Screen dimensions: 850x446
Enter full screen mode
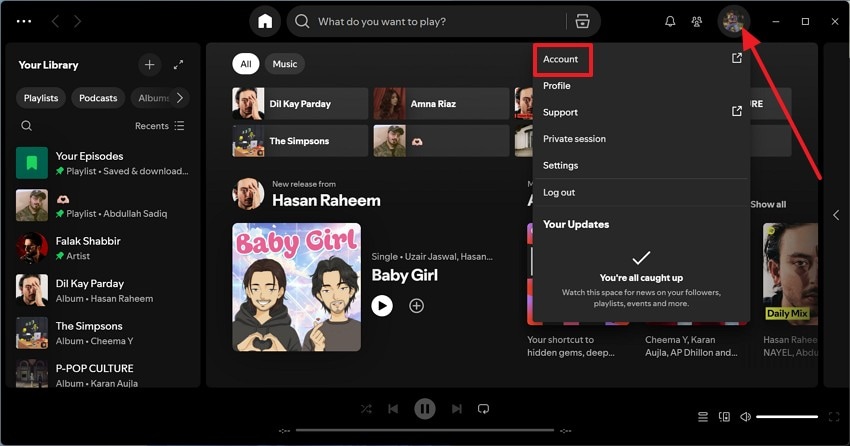point(834,417)
